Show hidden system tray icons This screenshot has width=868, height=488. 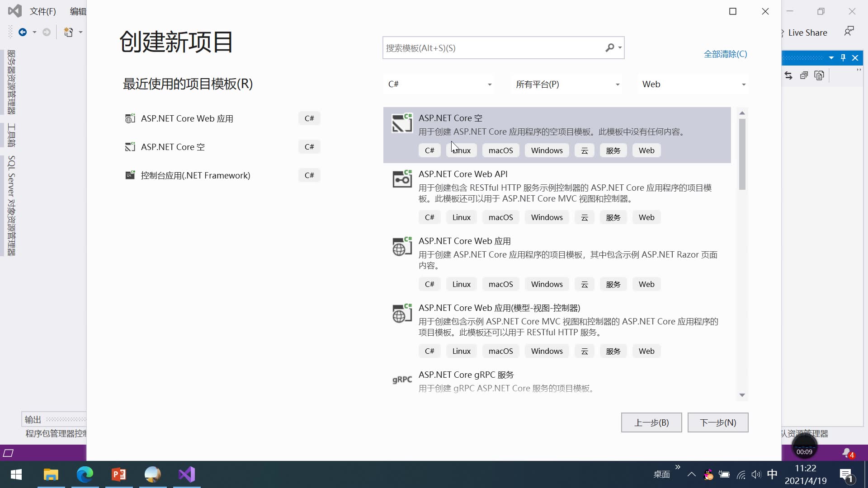pyautogui.click(x=691, y=474)
